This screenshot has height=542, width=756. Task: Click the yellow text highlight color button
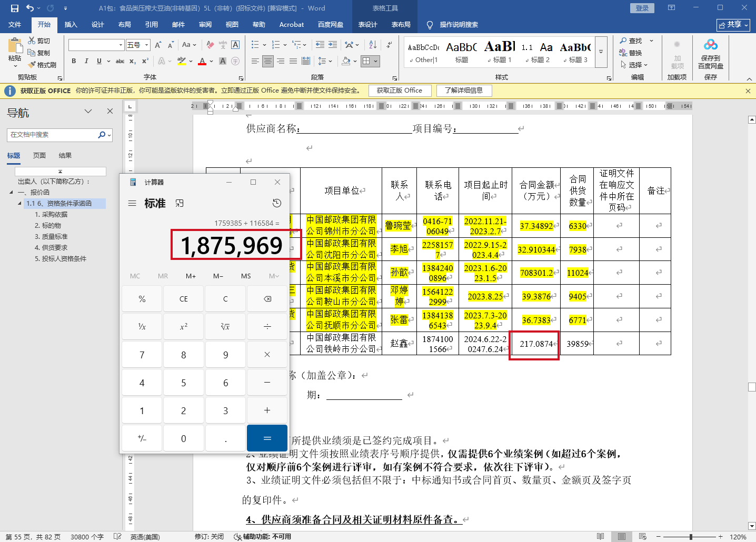click(x=182, y=61)
